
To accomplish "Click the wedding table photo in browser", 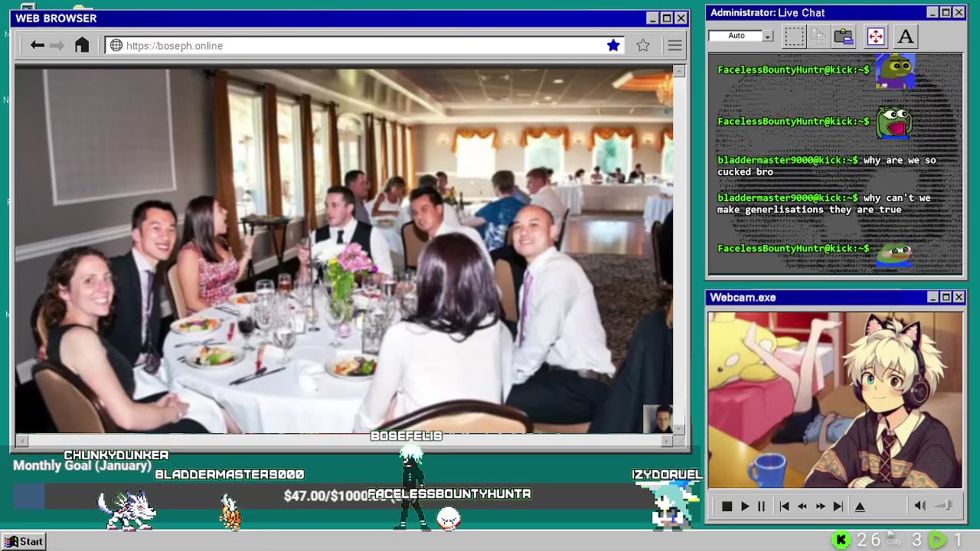I will 344,251.
